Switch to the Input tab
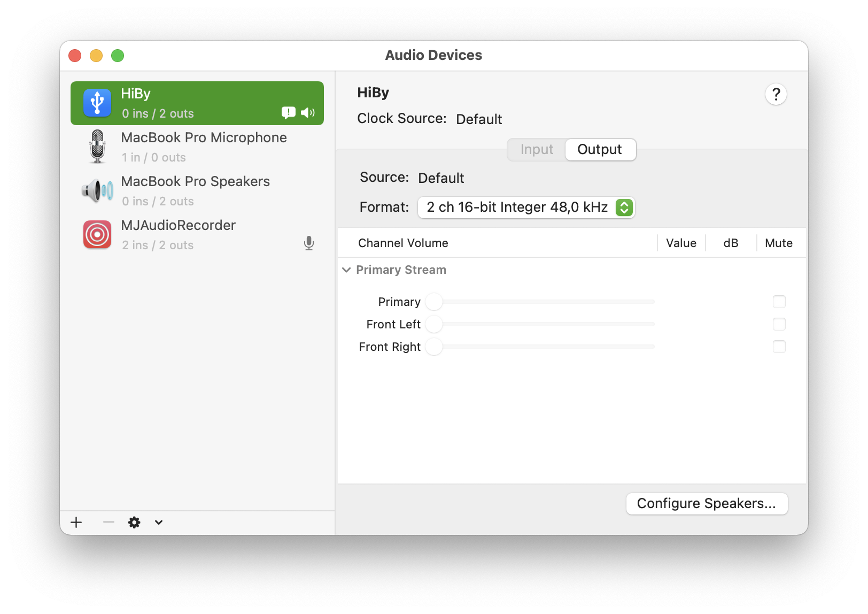 coord(537,149)
